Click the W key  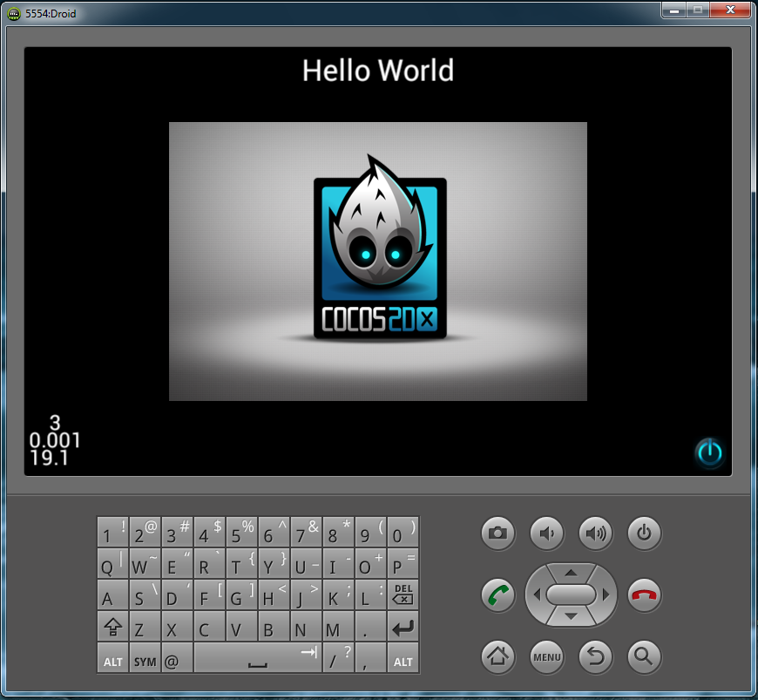click(x=145, y=562)
